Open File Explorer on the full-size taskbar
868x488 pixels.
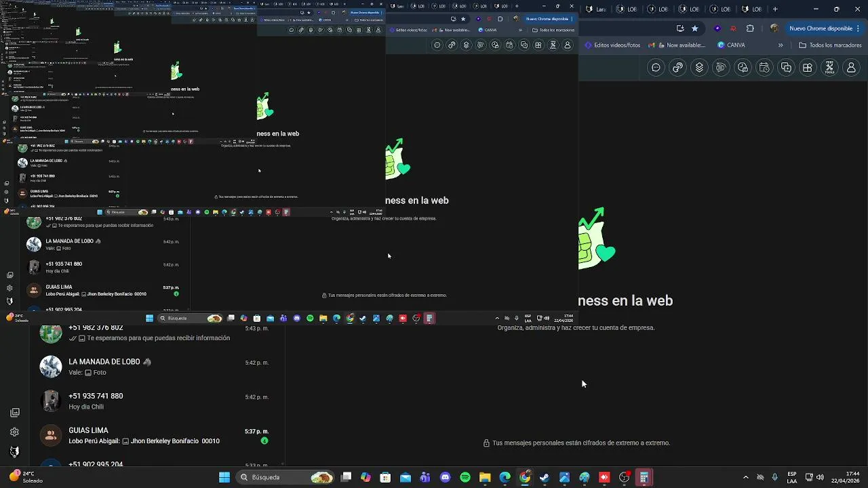pos(485,477)
